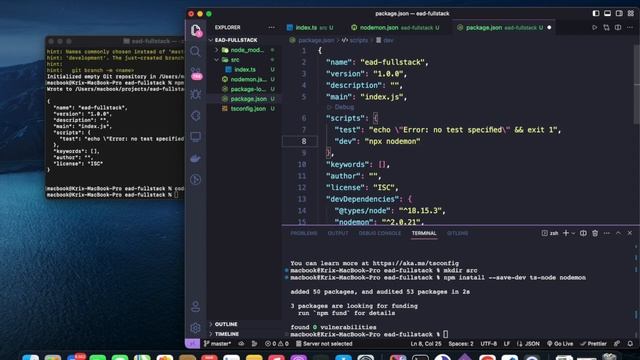Open the Remote Explorer monitor icon
The width and height of the screenshot is (640, 360).
[196, 137]
